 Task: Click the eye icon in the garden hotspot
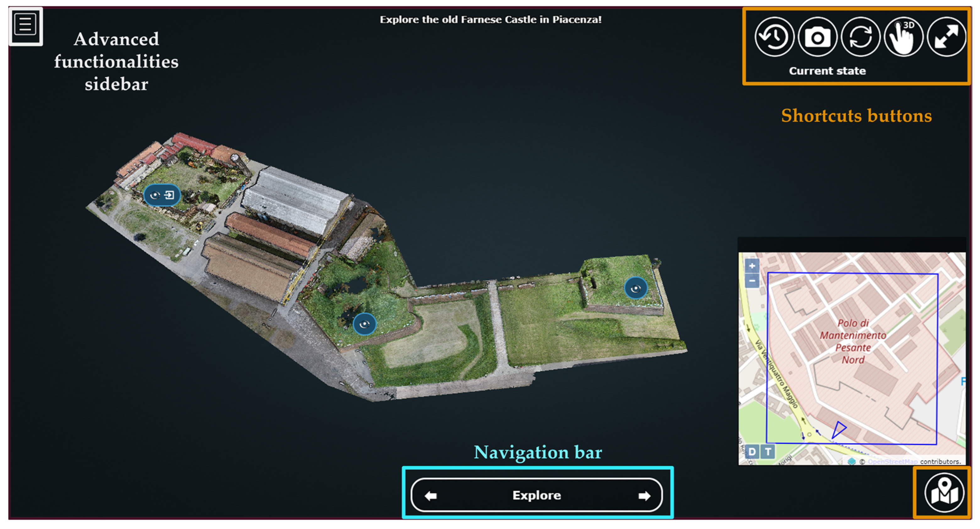(155, 196)
